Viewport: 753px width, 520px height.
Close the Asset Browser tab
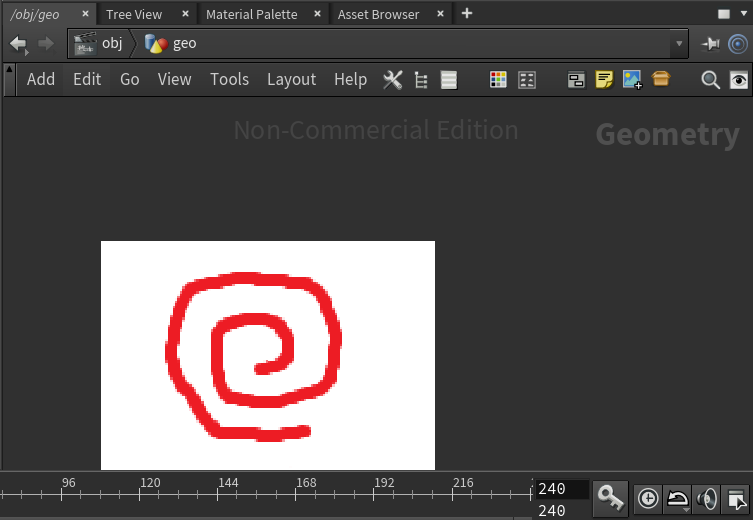pos(440,14)
